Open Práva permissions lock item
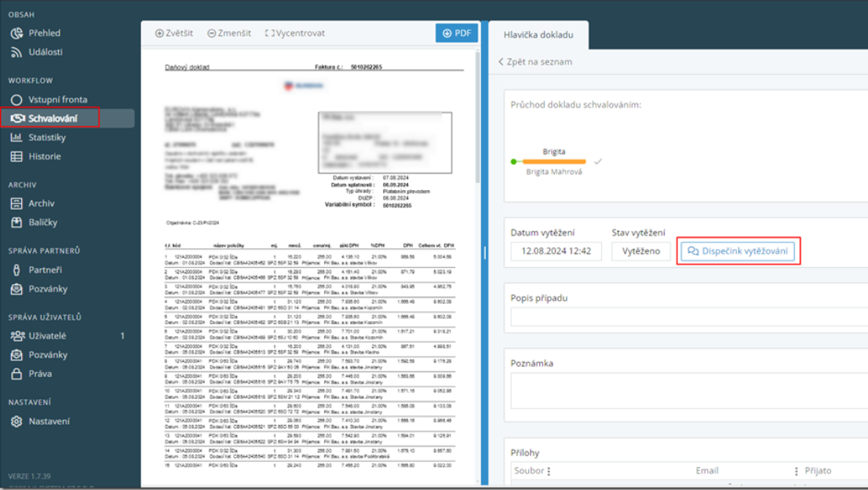The image size is (868, 490). click(40, 374)
